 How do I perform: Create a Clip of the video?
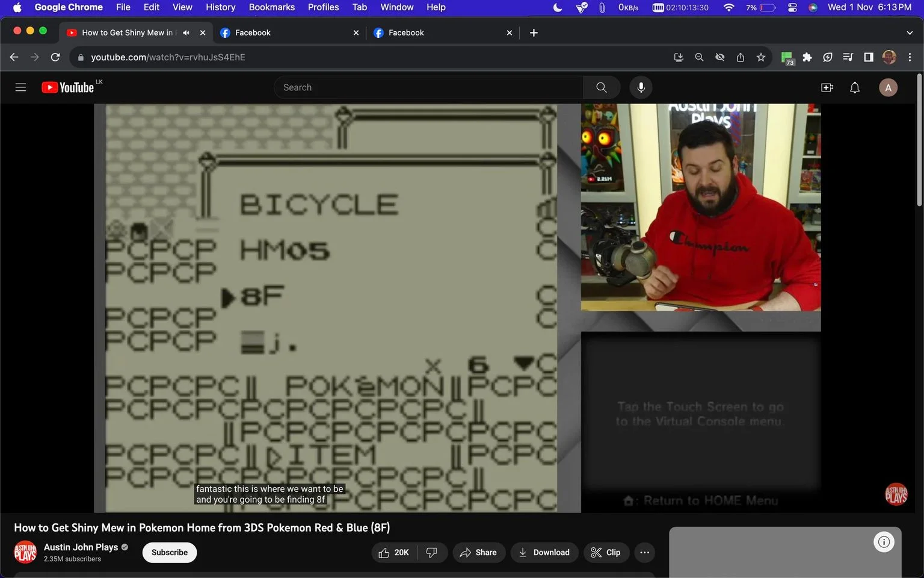click(x=606, y=552)
